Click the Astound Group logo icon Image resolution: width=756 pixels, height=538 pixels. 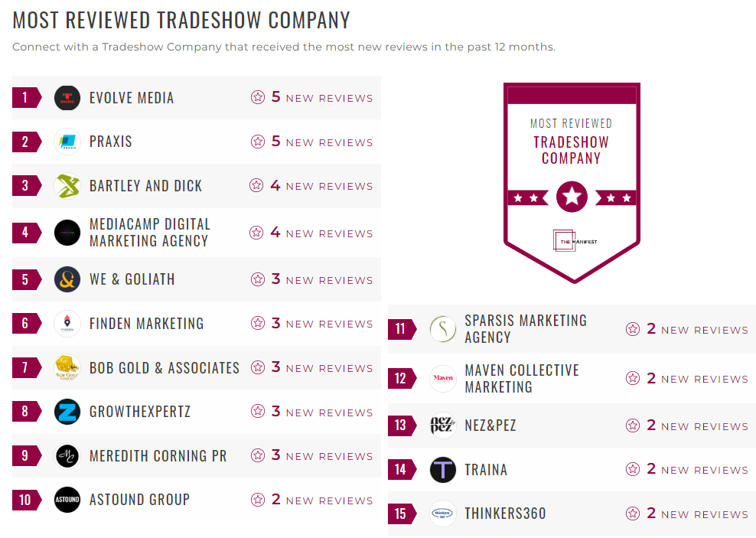pos(67,500)
